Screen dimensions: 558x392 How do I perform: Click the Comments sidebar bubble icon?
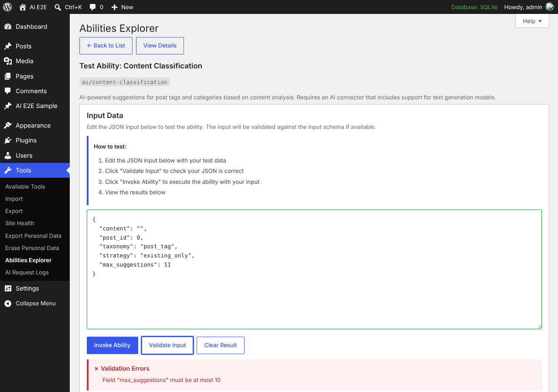pos(8,91)
